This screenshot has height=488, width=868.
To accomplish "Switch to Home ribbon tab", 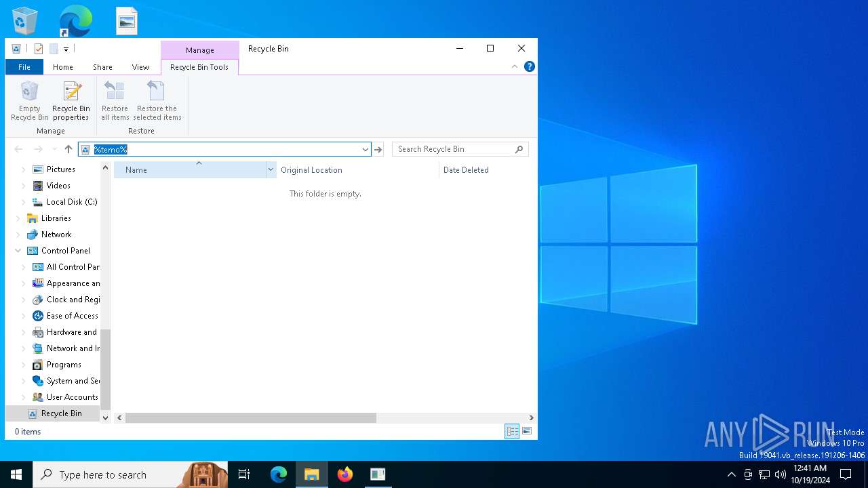I will click(63, 67).
